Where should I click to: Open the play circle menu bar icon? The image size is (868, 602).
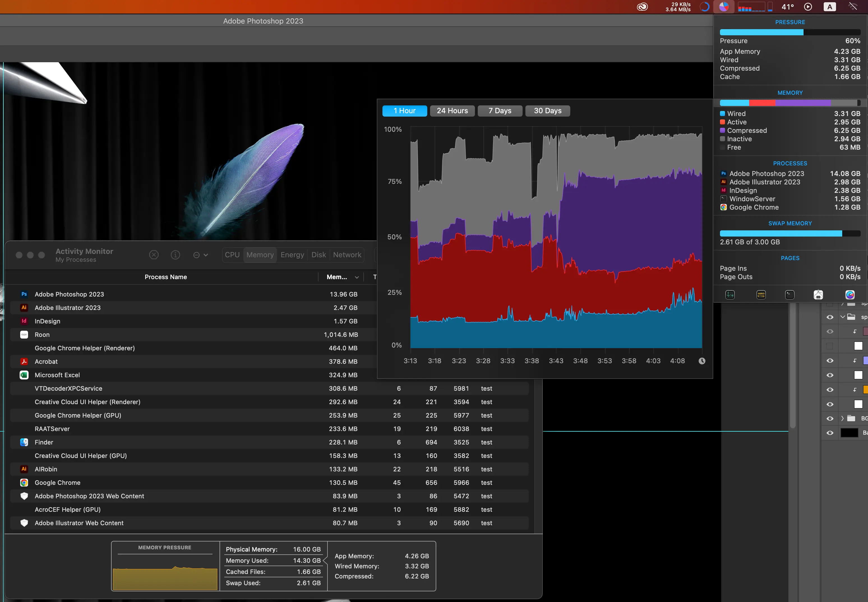pyautogui.click(x=808, y=7)
